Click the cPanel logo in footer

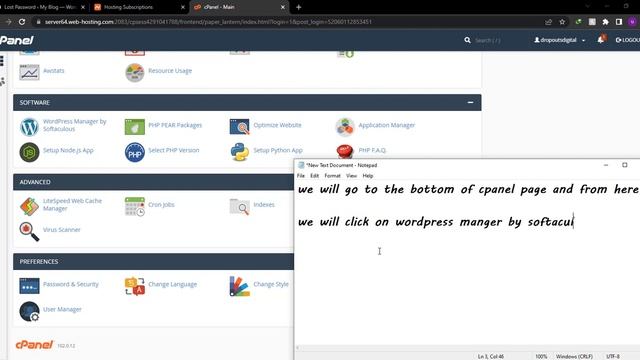[34, 345]
